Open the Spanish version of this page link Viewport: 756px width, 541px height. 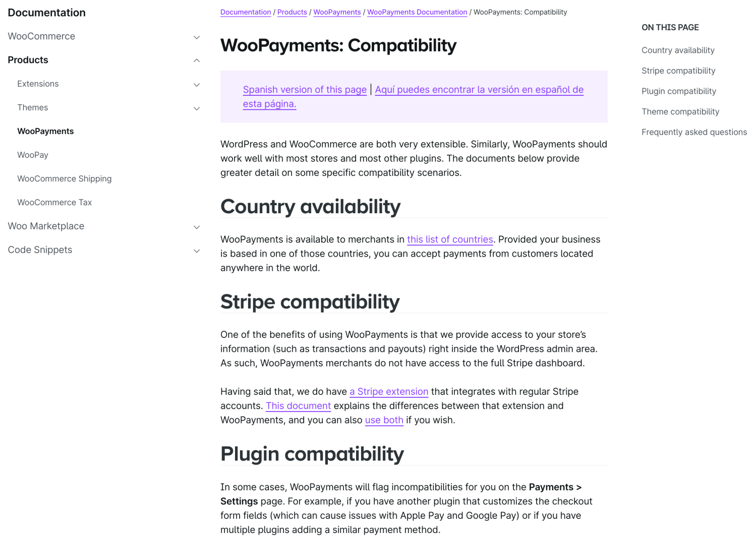tap(305, 90)
